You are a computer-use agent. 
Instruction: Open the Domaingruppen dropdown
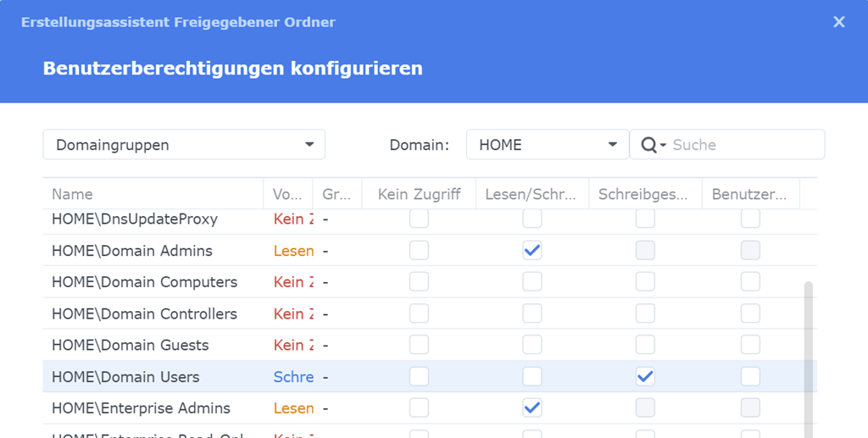(x=184, y=145)
